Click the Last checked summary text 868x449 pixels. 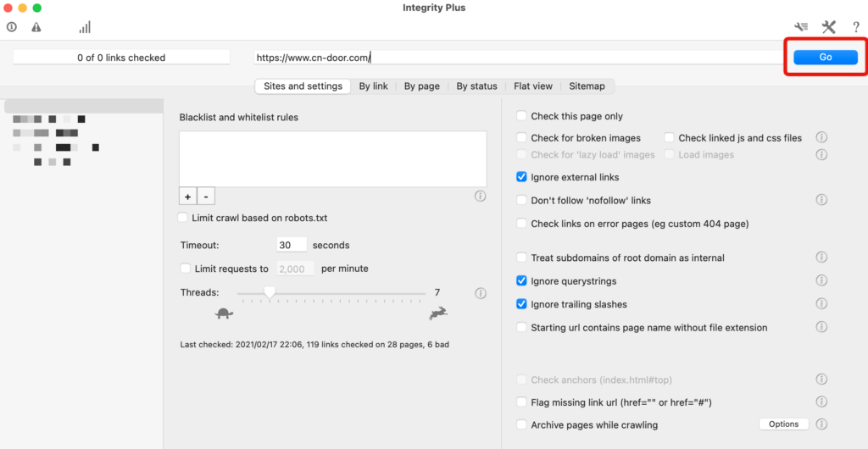coord(314,345)
